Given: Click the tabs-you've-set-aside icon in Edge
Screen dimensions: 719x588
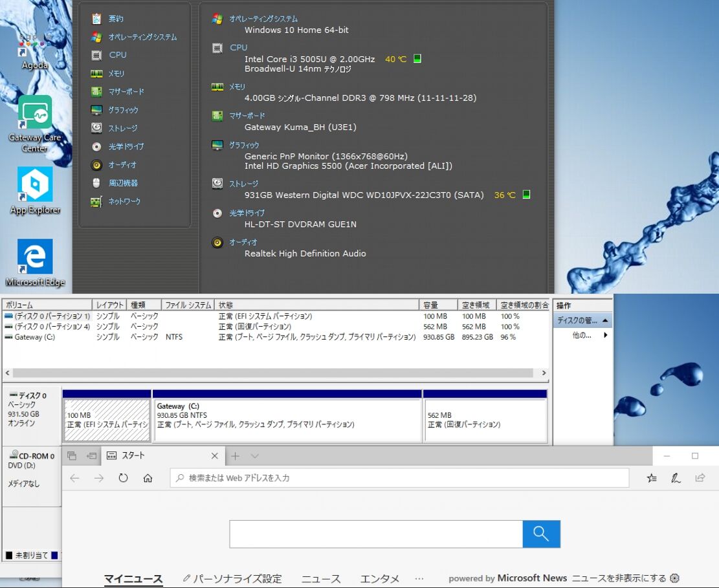Looking at the screenshot, I should pyautogui.click(x=72, y=455).
